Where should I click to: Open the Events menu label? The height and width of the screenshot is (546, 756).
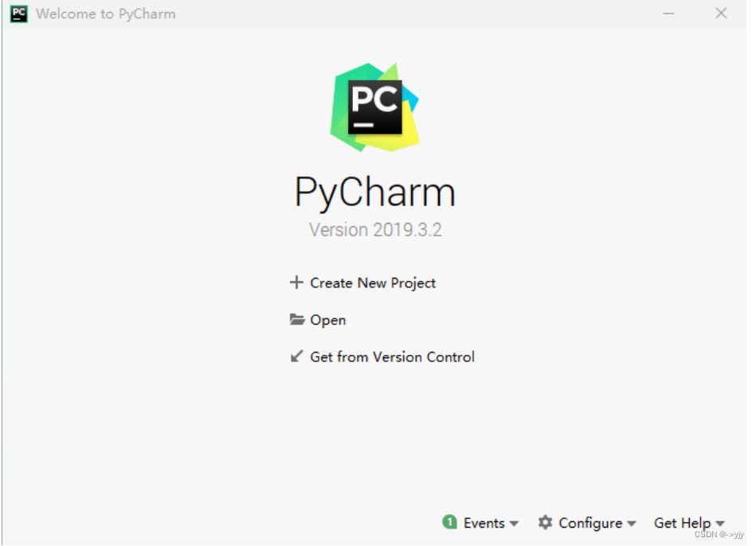[x=484, y=523]
